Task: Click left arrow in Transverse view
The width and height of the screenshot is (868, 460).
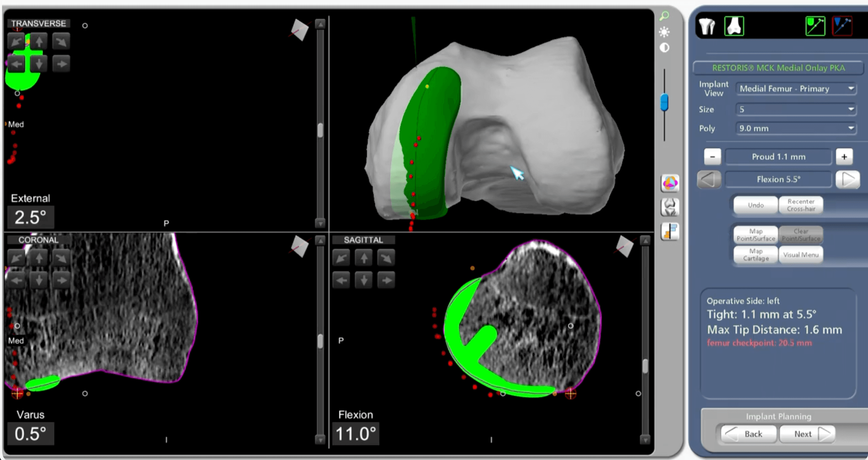Action: click(16, 64)
